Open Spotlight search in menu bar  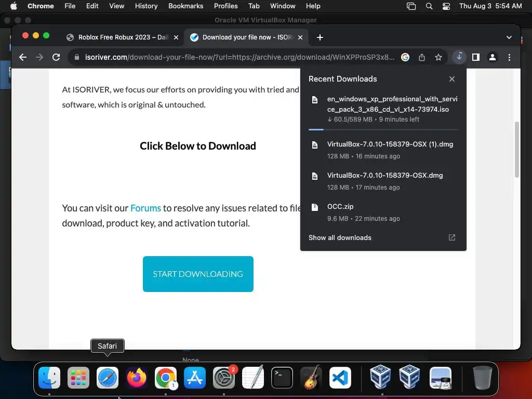pos(429,6)
